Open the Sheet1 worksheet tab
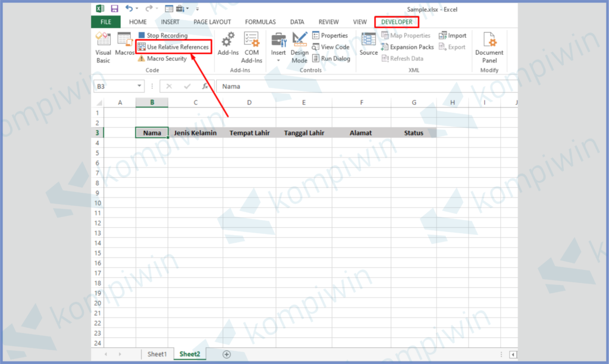This screenshot has height=364, width=609. tap(157, 354)
